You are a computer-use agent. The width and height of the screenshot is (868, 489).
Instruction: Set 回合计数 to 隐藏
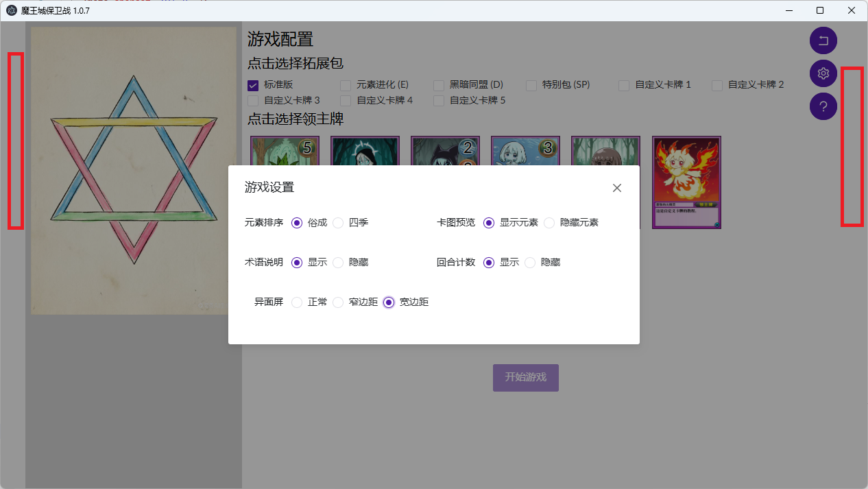click(x=530, y=262)
